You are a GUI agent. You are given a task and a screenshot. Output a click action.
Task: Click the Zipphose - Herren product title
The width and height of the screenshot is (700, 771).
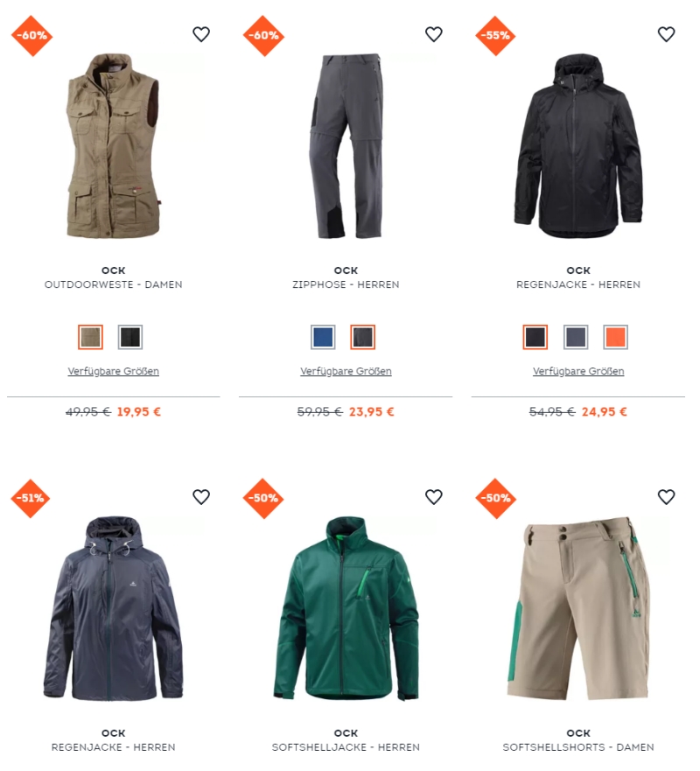[x=346, y=284]
